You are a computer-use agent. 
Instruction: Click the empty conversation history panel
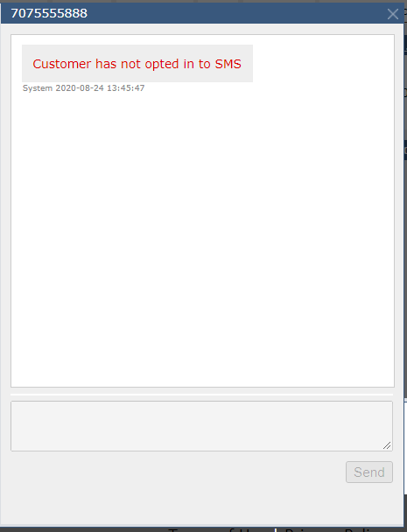[203, 237]
